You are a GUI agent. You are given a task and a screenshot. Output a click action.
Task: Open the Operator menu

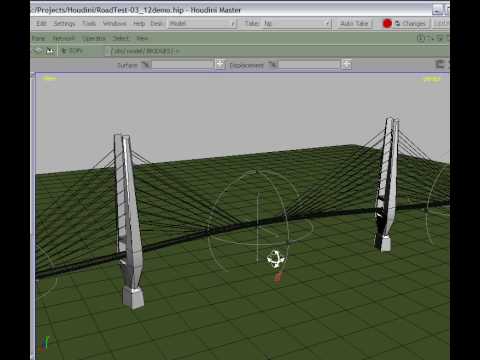pos(94,38)
